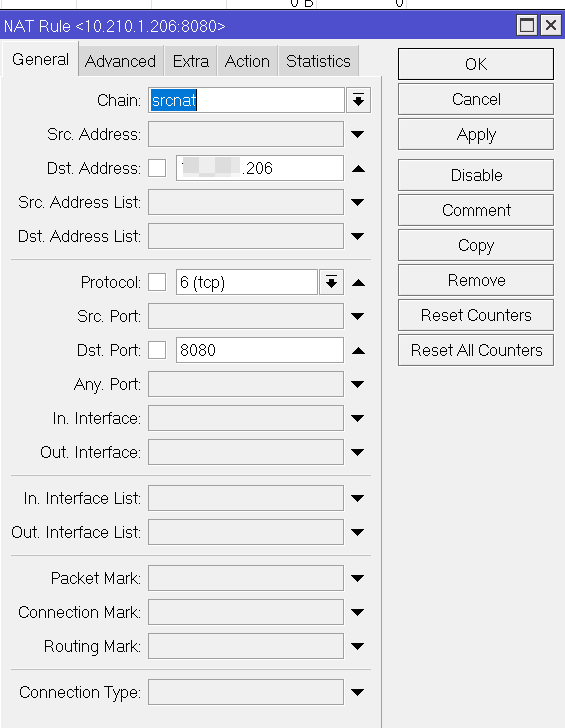Click the Reset Counters button
Screen dimensions: 565x728
coord(476,315)
